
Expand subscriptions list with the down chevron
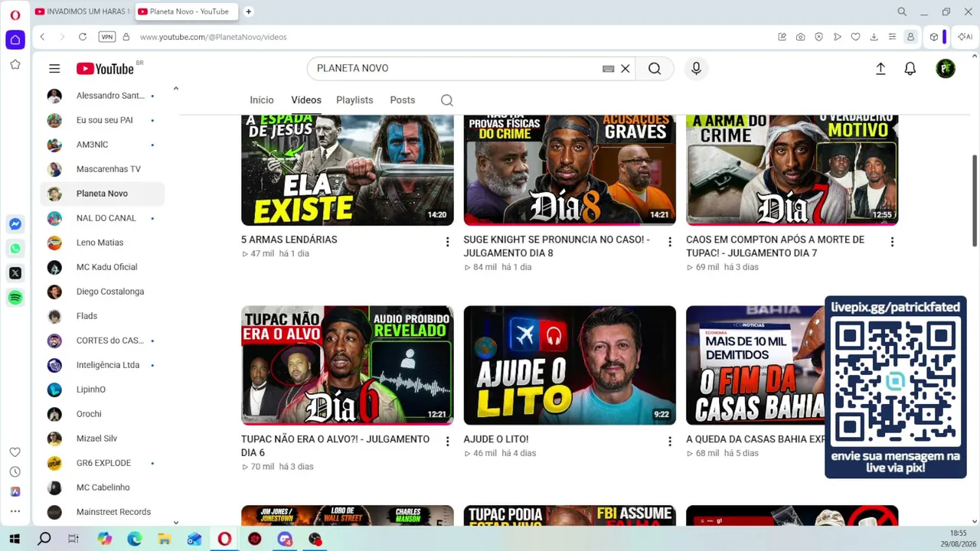pyautogui.click(x=175, y=523)
